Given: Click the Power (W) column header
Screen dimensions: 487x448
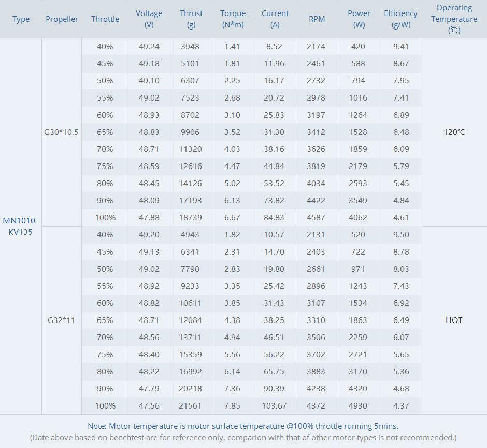Looking at the screenshot, I should [359, 19].
